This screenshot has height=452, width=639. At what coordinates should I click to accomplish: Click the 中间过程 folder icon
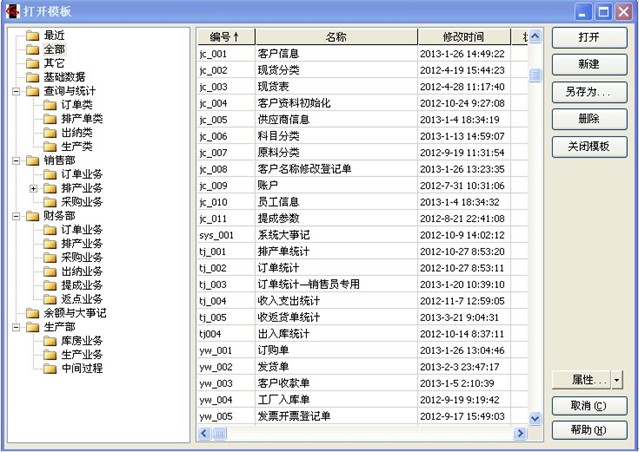point(51,368)
